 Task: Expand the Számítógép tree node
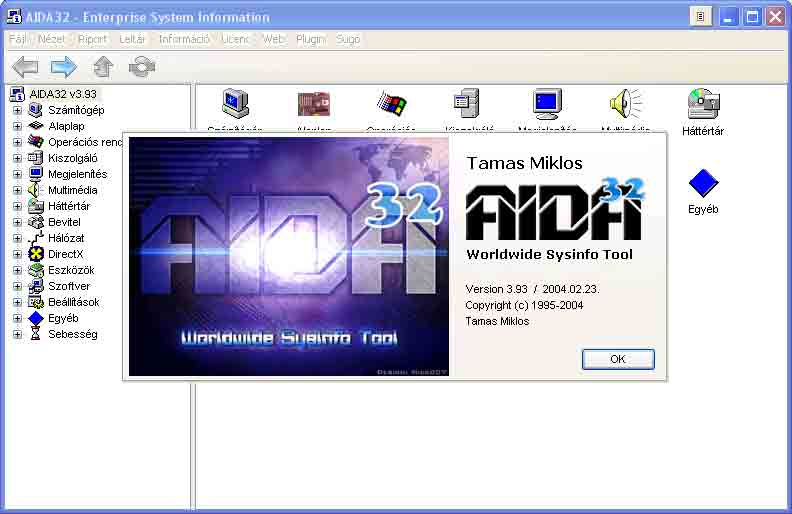click(x=17, y=110)
